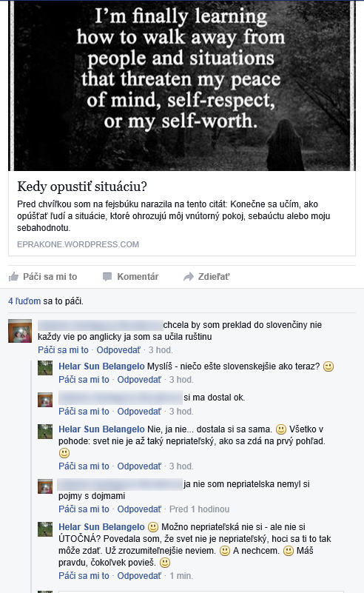Image resolution: width=364 pixels, height=593 pixels.
Task: Click Odpovedať under the 'Možno nepriateľská' reply
Action: pos(139,576)
